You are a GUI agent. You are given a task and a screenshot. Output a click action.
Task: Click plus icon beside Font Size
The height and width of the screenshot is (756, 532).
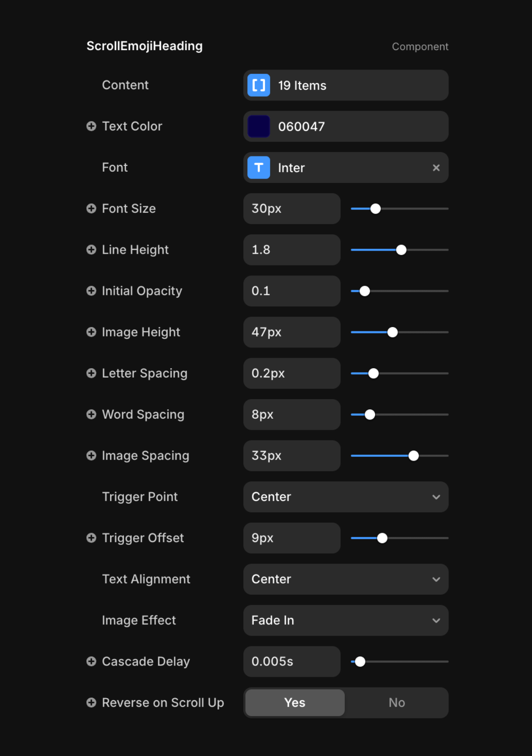point(91,209)
